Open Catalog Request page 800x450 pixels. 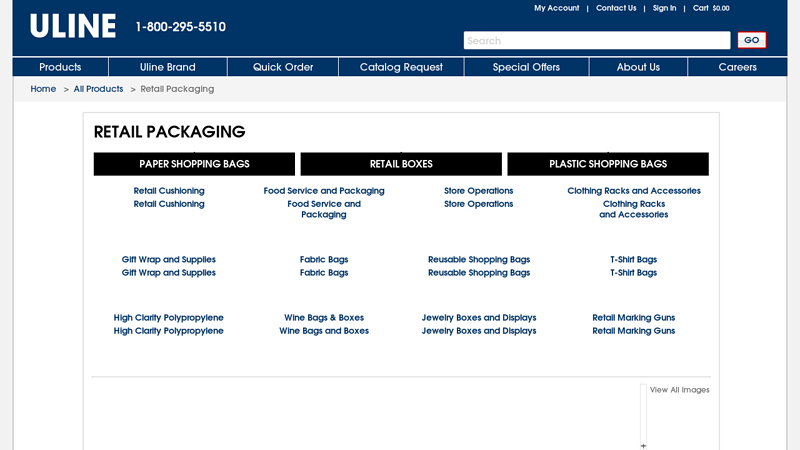pos(401,67)
